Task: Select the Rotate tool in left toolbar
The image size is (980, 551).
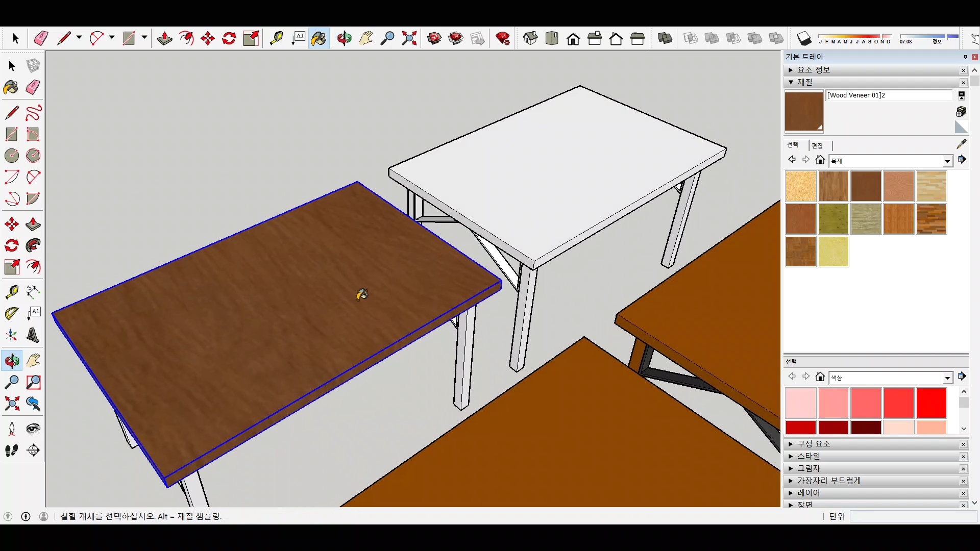Action: [x=12, y=246]
